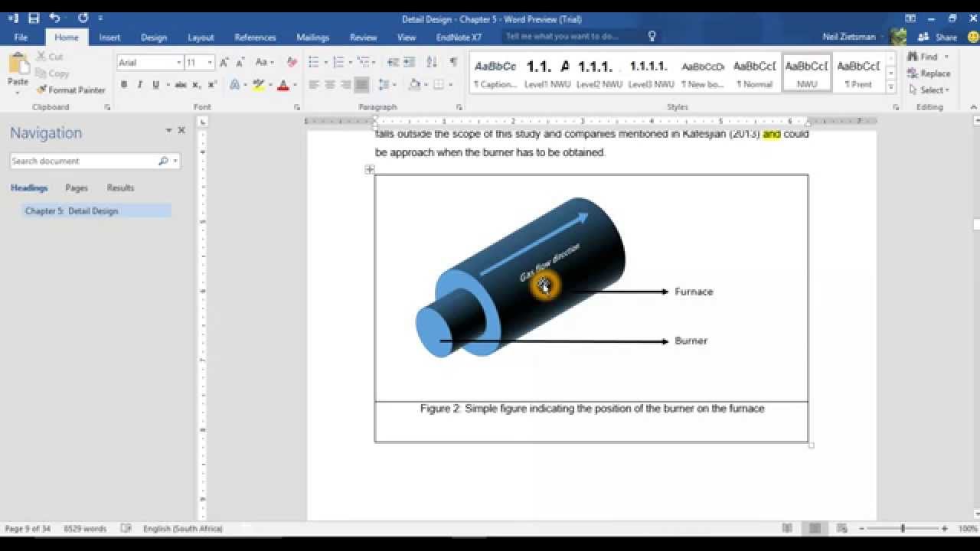Switch to the Design tab
Image resolution: width=980 pixels, height=551 pixels.
tap(154, 37)
